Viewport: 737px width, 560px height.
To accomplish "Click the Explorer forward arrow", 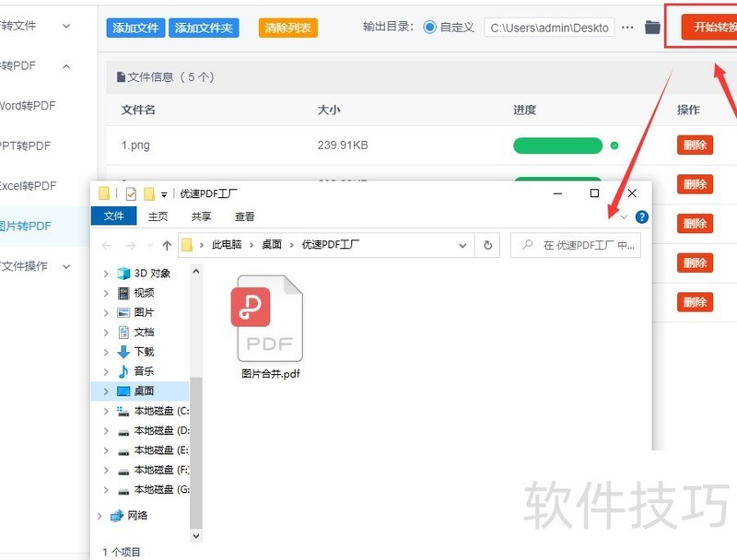I will (x=131, y=245).
